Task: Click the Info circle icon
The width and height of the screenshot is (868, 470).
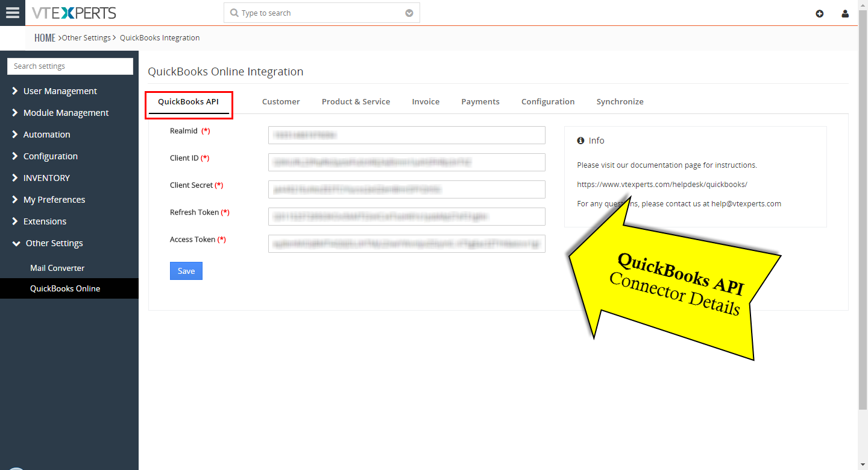Action: pyautogui.click(x=580, y=141)
